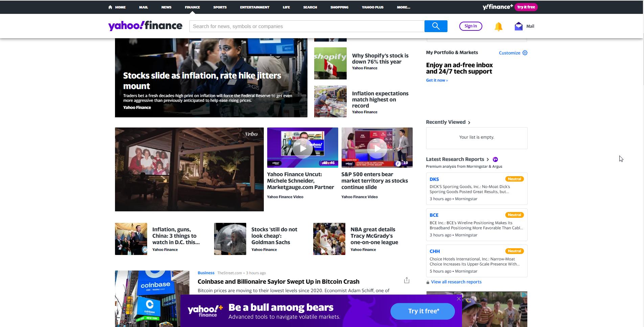
Task: Open the Shopify article thumbnail
Action: [330, 63]
